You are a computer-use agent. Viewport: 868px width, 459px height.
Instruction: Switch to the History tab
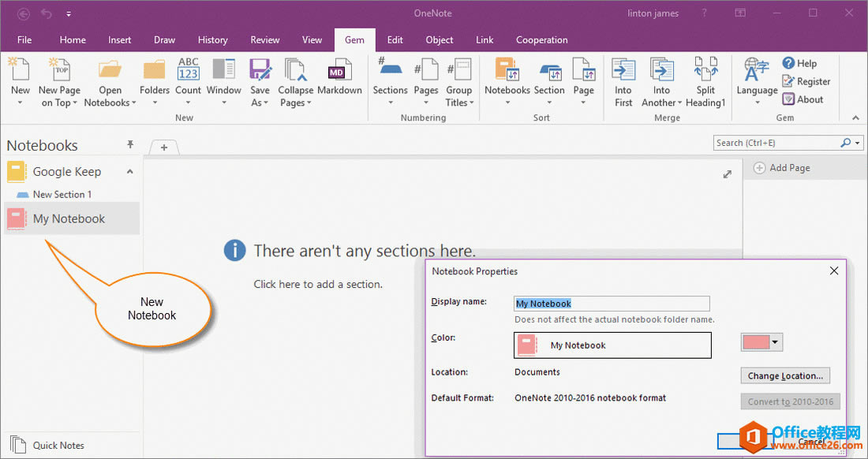(212, 39)
